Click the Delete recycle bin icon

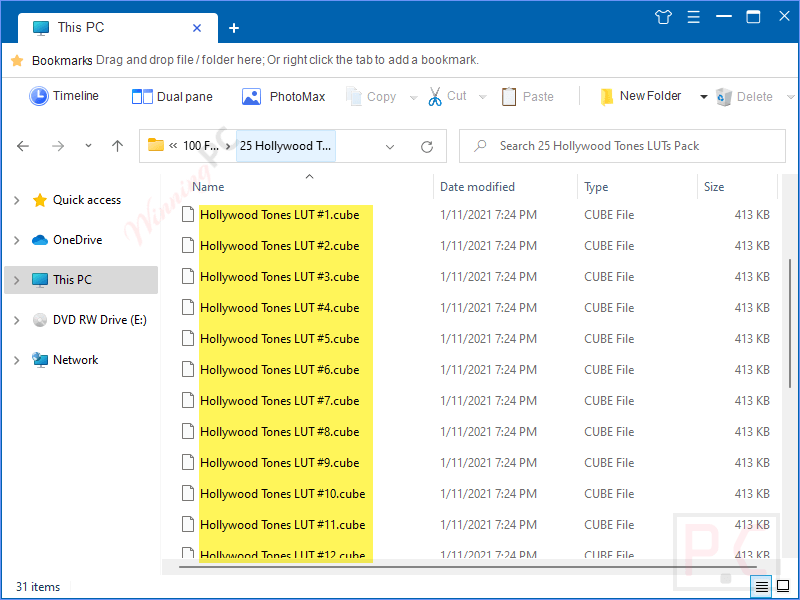click(723, 97)
